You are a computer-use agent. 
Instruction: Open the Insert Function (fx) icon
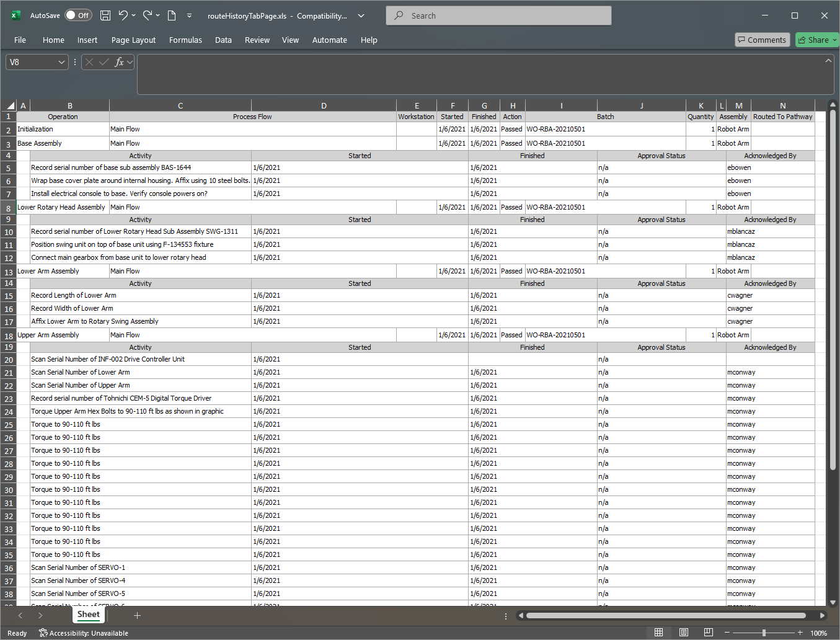click(x=118, y=62)
